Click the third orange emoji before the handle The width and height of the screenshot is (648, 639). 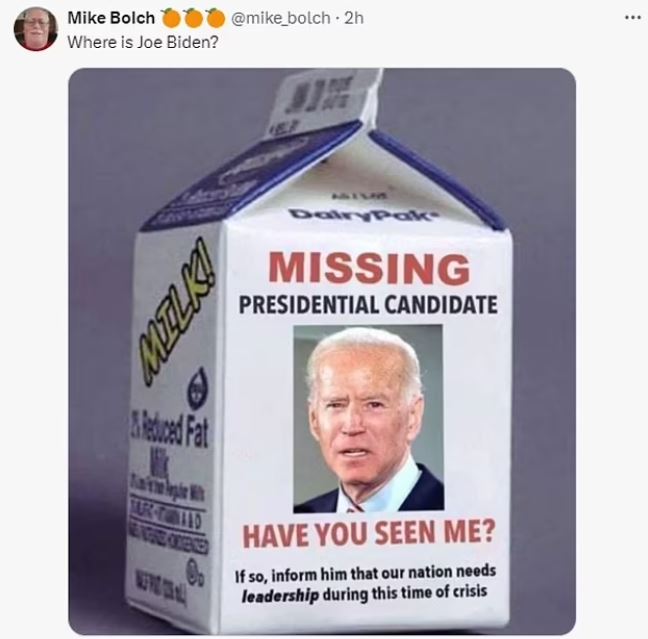(x=215, y=18)
